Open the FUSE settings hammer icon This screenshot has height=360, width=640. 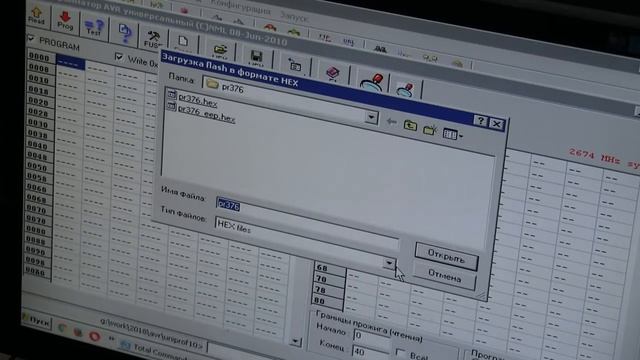click(153, 39)
